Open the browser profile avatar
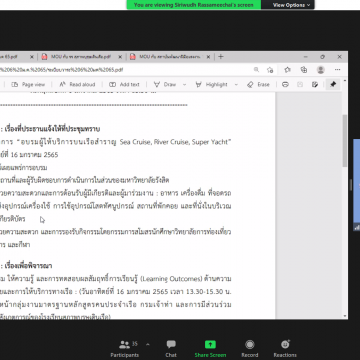The image size is (360, 360). click(321, 70)
